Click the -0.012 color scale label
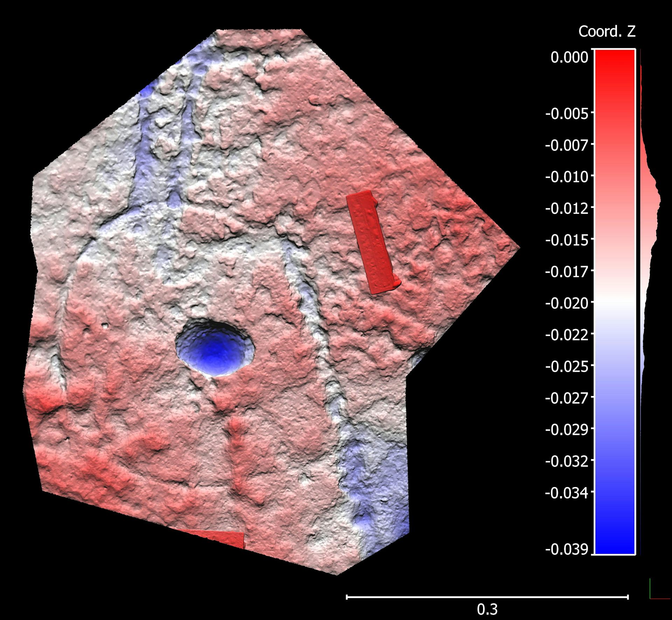The image size is (672, 620). tap(567, 209)
